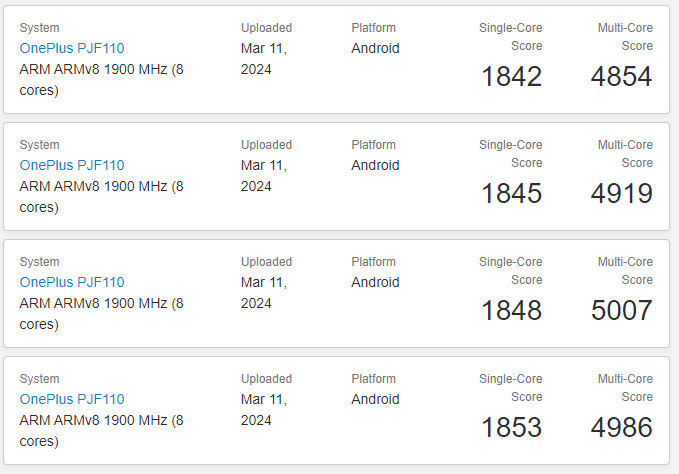This screenshot has height=474, width=679.
Task: Select Android platform text in 4854 row
Action: tap(375, 48)
